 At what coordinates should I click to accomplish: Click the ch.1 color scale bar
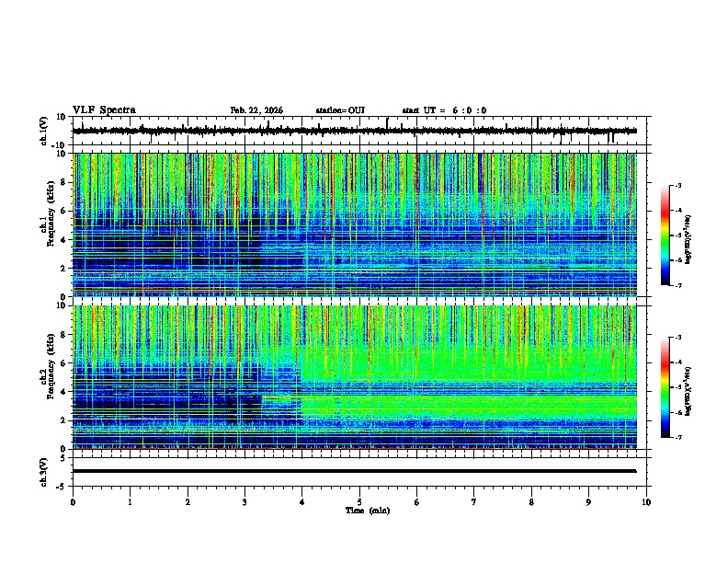[665, 236]
